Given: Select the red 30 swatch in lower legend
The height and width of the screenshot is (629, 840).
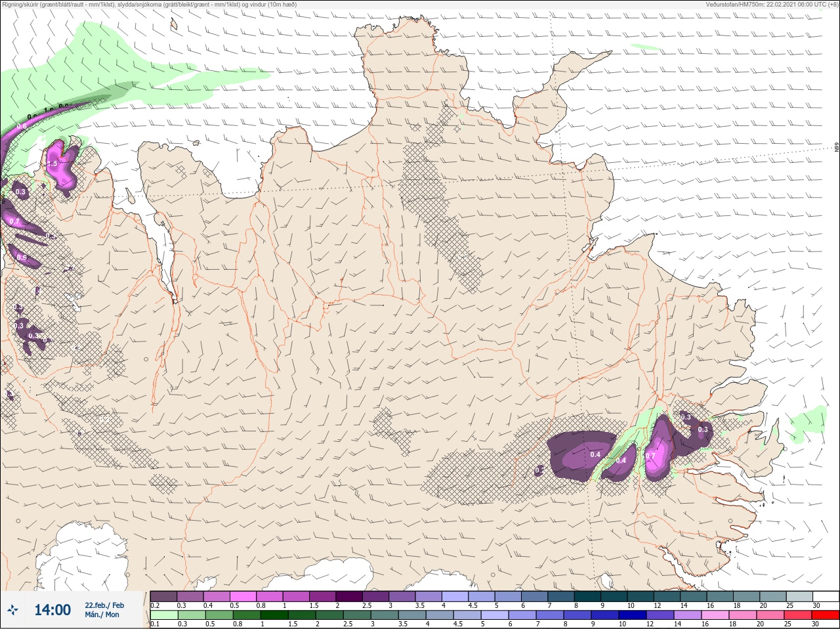Looking at the screenshot, I should click(826, 615).
